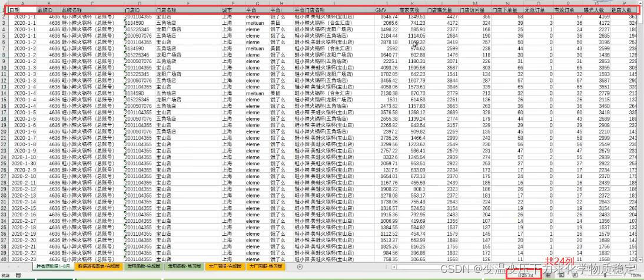This screenshot has width=644, height=280.
Task: Click the macro recording icon in the status bar
Action: pyautogui.click(x=18, y=275)
